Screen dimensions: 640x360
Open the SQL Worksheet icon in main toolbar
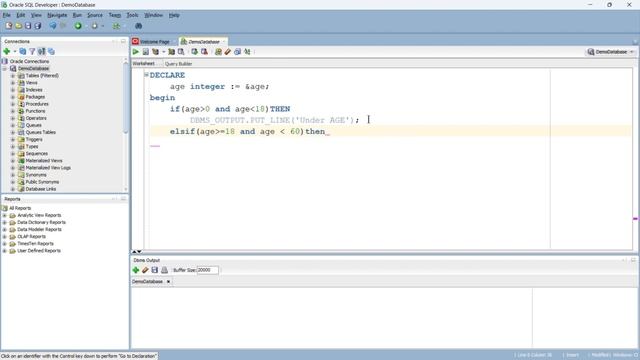116,26
